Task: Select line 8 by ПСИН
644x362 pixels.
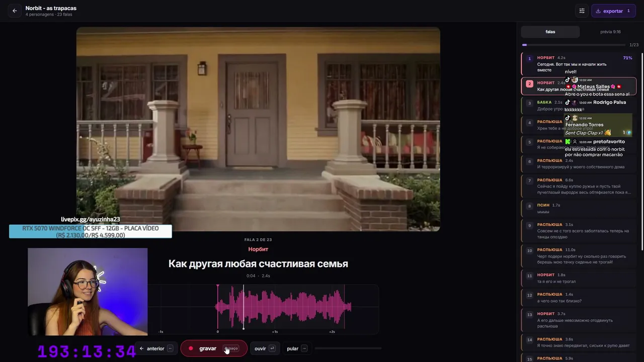Action: click(x=579, y=209)
